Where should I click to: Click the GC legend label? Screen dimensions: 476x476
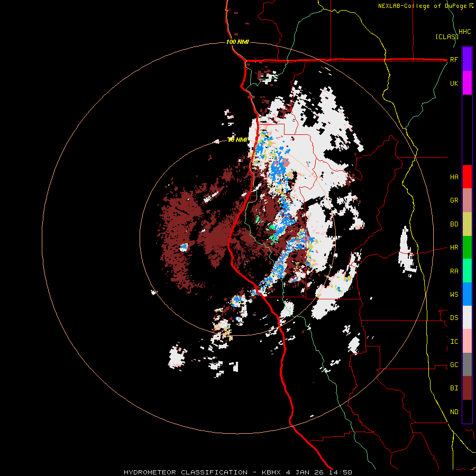(454, 365)
